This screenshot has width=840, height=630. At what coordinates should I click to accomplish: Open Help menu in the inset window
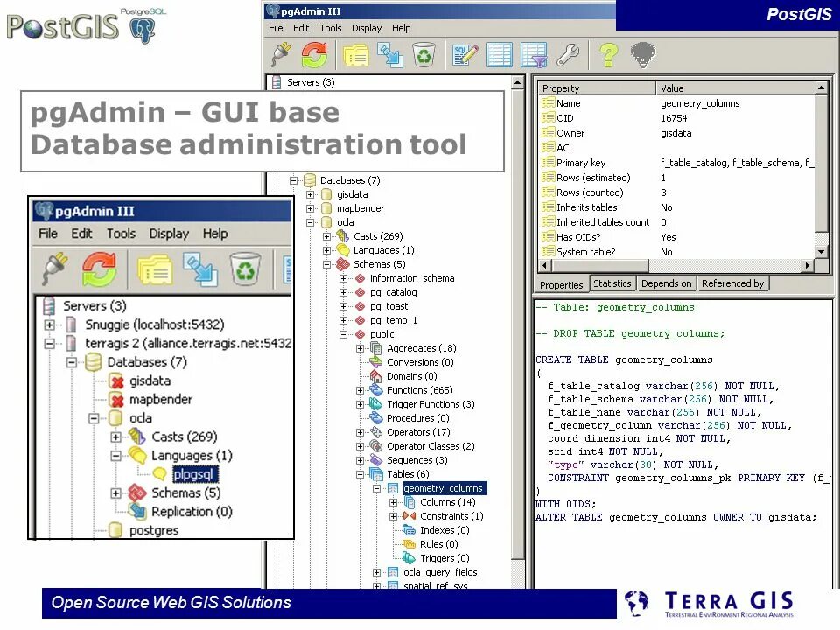tap(215, 234)
